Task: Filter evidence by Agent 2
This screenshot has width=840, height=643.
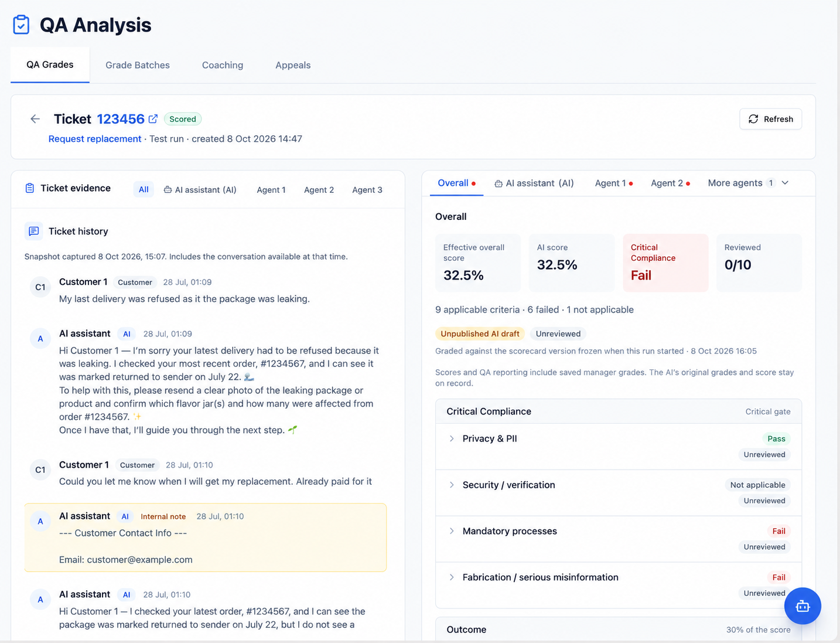Action: pyautogui.click(x=319, y=190)
